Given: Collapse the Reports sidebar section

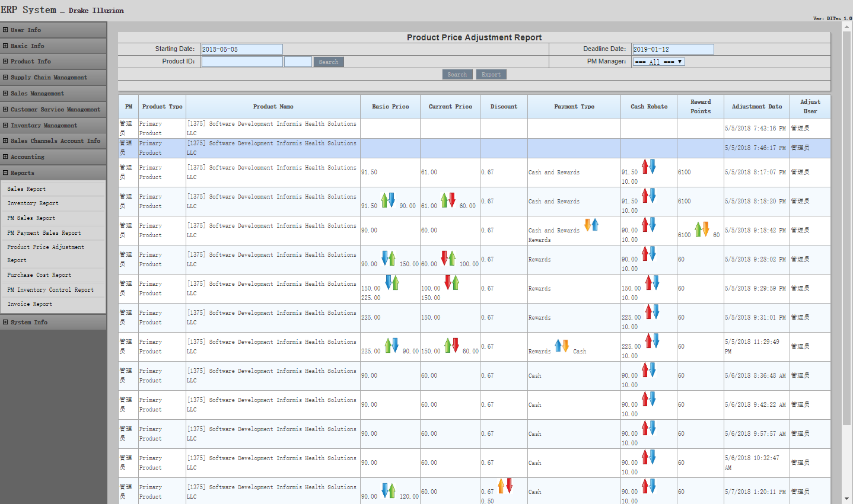Looking at the screenshot, I should [x=53, y=173].
